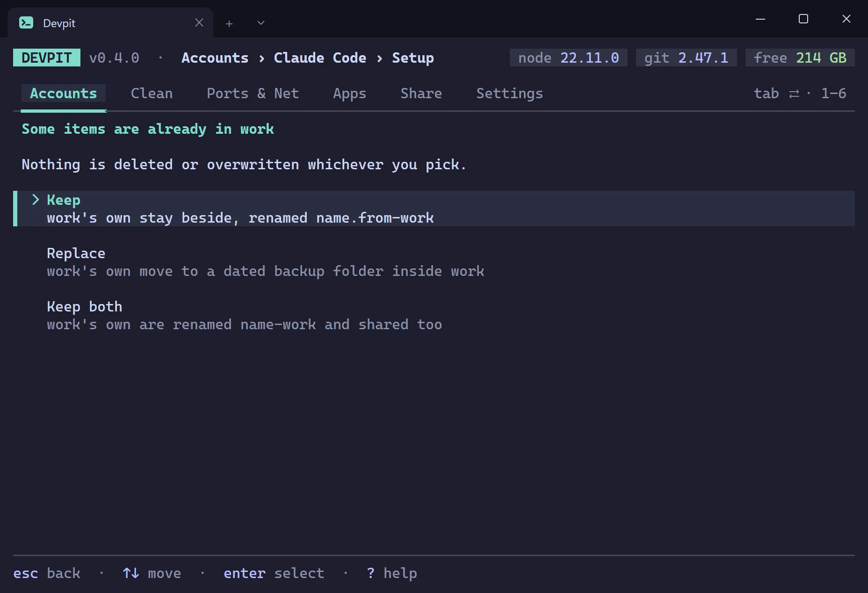Image resolution: width=868 pixels, height=593 pixels.
Task: Select the Keep option
Action: coord(434,209)
